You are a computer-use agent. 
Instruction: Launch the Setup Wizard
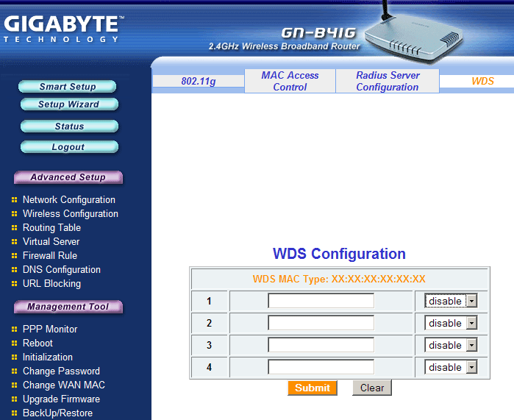click(69, 104)
